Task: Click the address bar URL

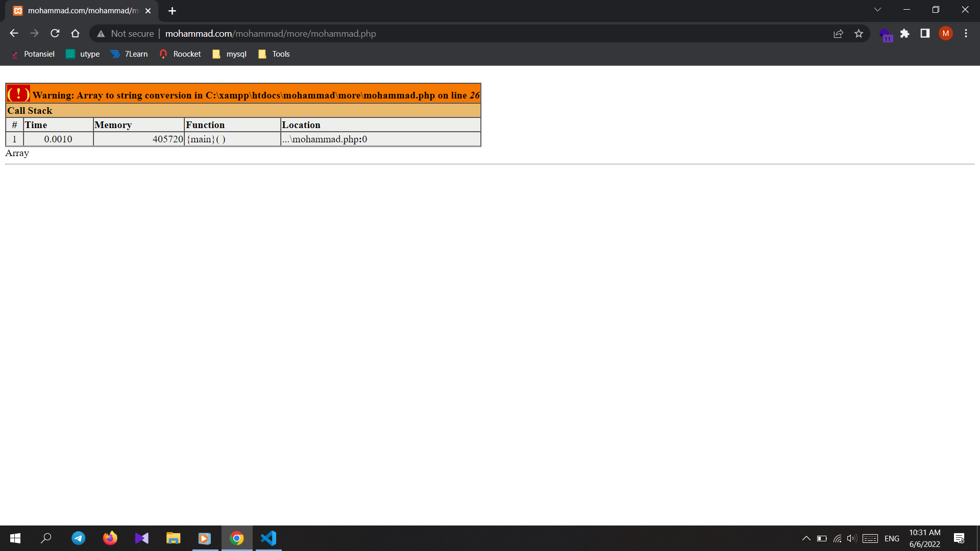Action: point(271,34)
